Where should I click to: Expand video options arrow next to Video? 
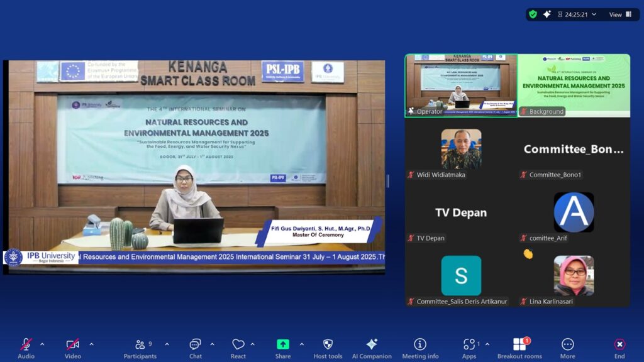(x=91, y=344)
